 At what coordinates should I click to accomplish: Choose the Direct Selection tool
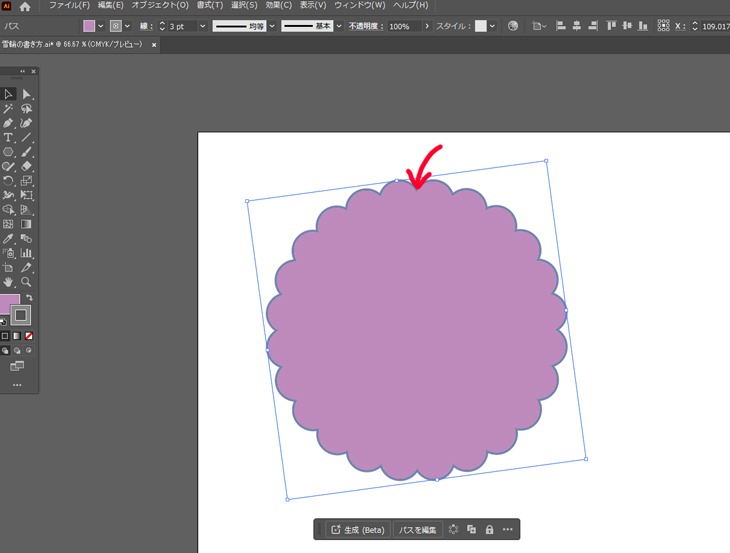coord(27,94)
